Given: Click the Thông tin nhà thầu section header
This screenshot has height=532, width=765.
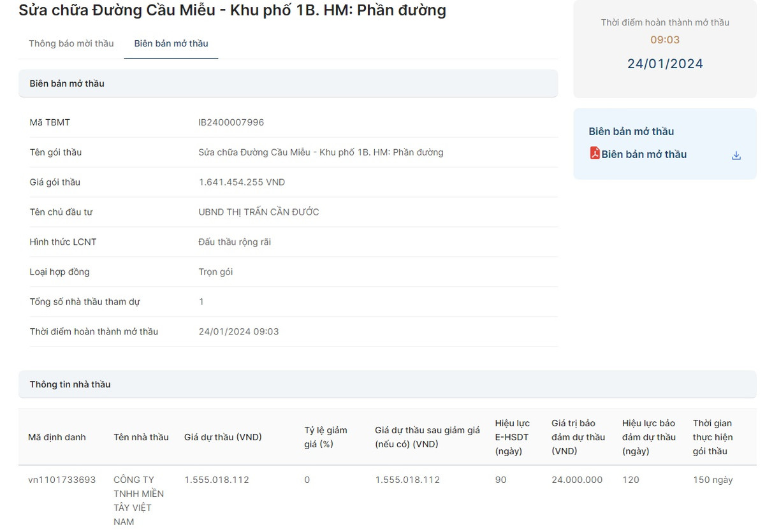Looking at the screenshot, I should 70,384.
